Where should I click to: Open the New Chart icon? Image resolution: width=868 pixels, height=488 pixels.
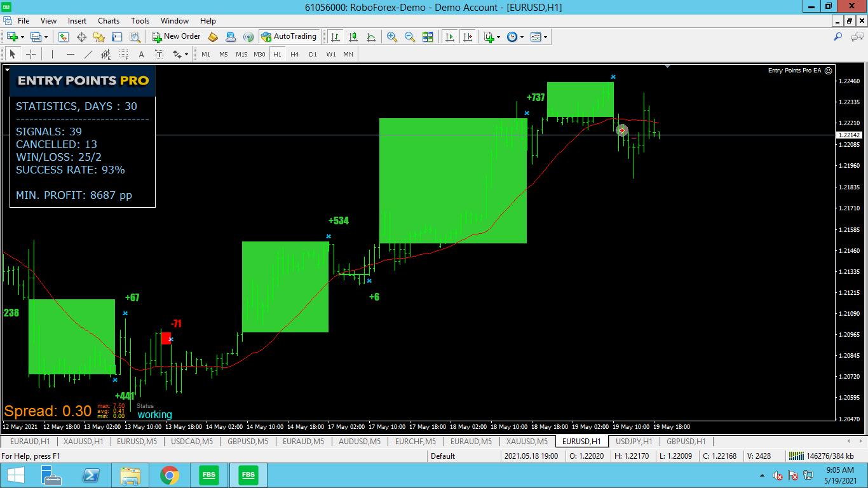tap(12, 37)
